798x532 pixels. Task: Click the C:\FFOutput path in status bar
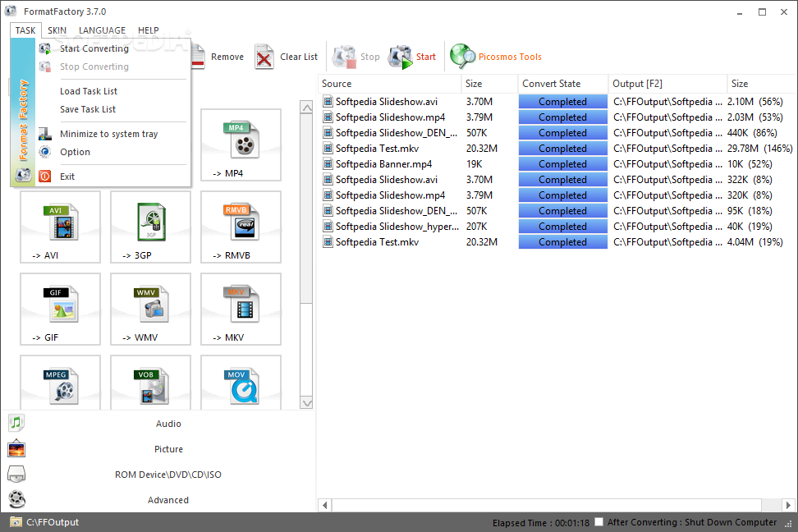(53, 522)
